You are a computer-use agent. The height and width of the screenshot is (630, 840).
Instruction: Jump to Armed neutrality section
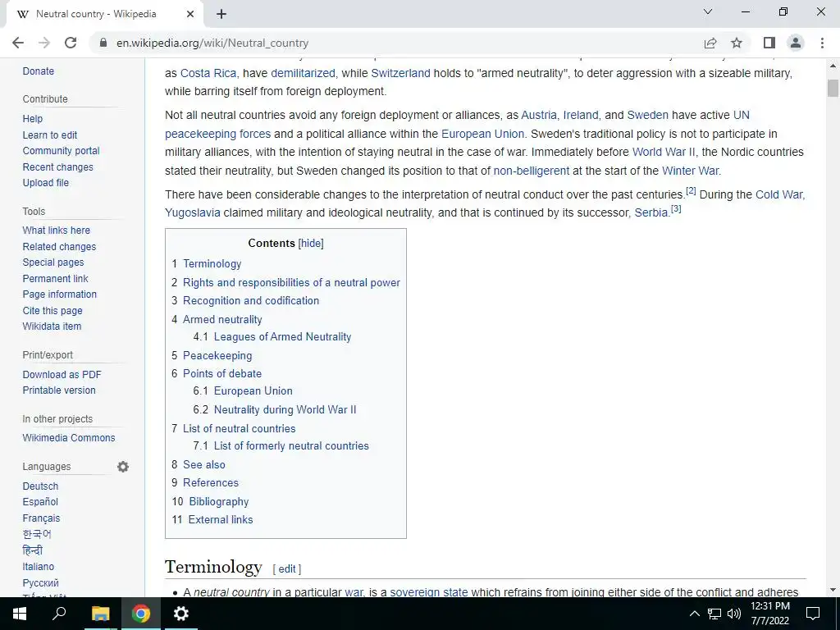222,319
